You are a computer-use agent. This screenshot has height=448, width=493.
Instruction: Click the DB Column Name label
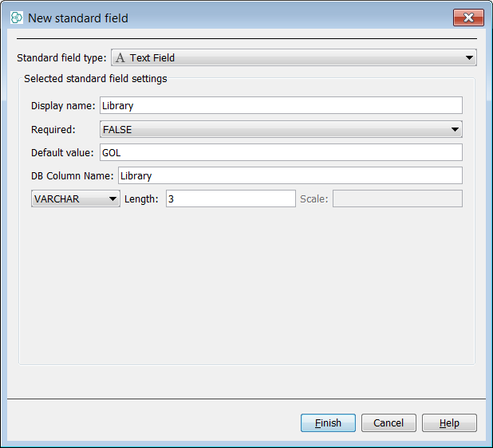73,175
